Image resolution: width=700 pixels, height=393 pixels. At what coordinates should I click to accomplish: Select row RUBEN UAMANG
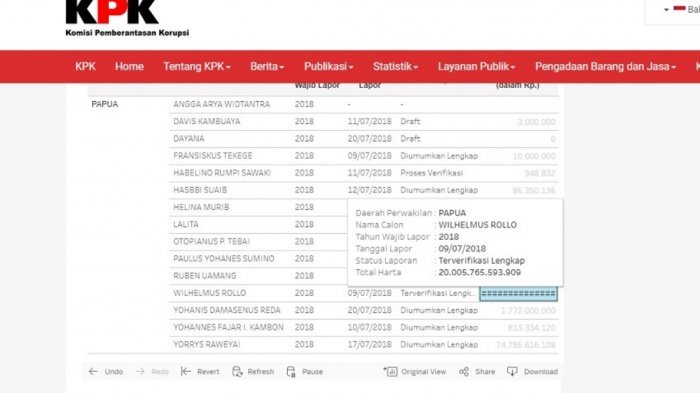pyautogui.click(x=205, y=276)
